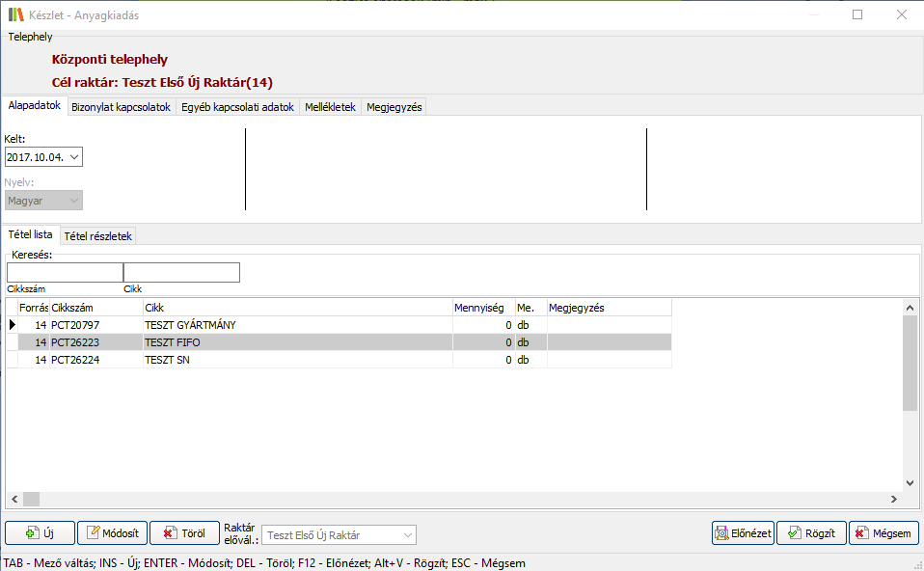Switch to Bizonylat kapcsolatok tab
Viewport: 924px width, 571px height.
point(121,107)
